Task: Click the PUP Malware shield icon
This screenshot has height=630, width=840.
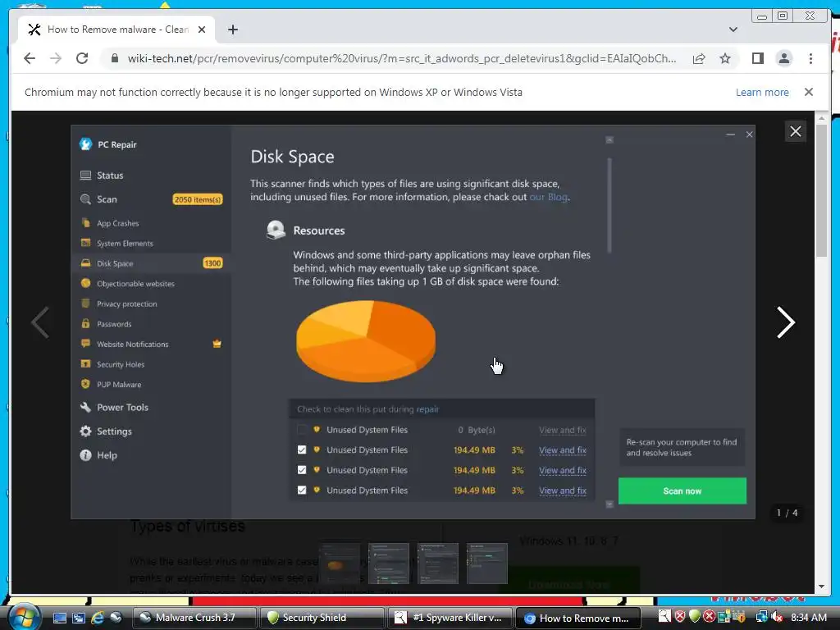Action: pos(85,384)
